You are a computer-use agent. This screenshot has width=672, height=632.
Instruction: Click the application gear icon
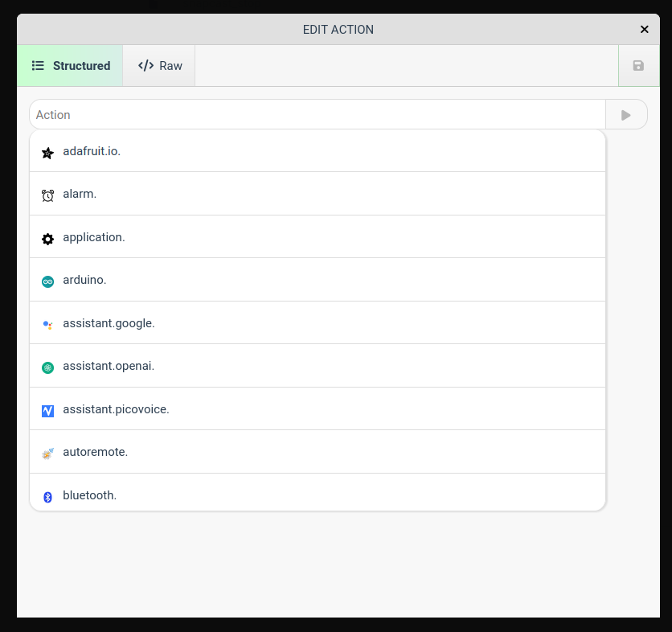coord(47,238)
